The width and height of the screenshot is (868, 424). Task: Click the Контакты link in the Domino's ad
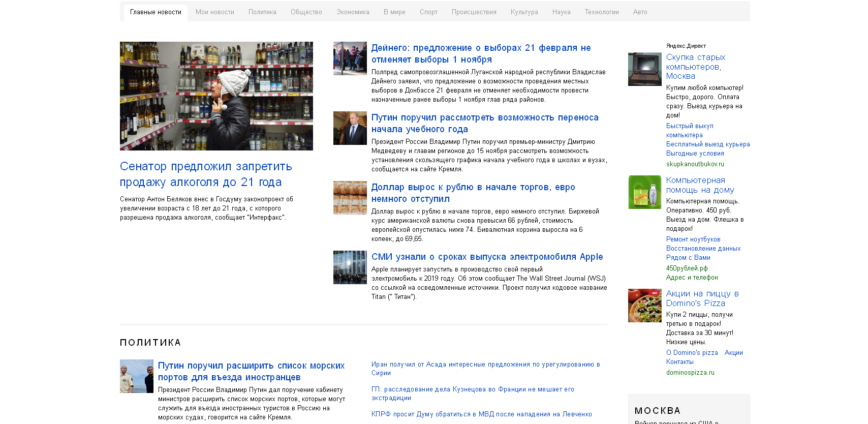click(x=680, y=362)
